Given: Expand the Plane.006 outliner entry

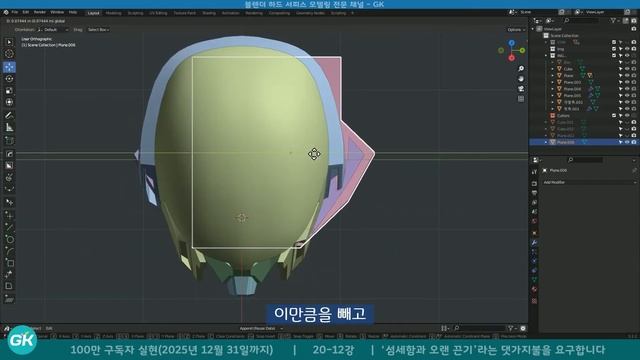Looking at the screenshot, I should [x=546, y=142].
